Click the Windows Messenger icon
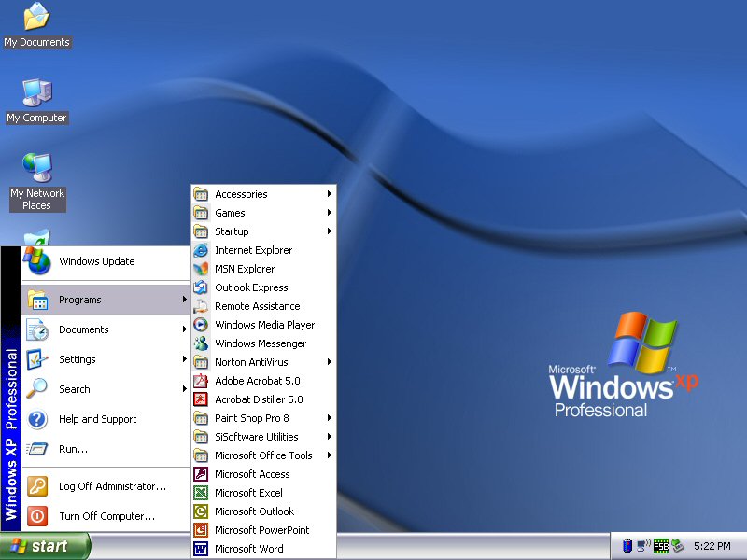This screenshot has height=560, width=747. tap(201, 343)
